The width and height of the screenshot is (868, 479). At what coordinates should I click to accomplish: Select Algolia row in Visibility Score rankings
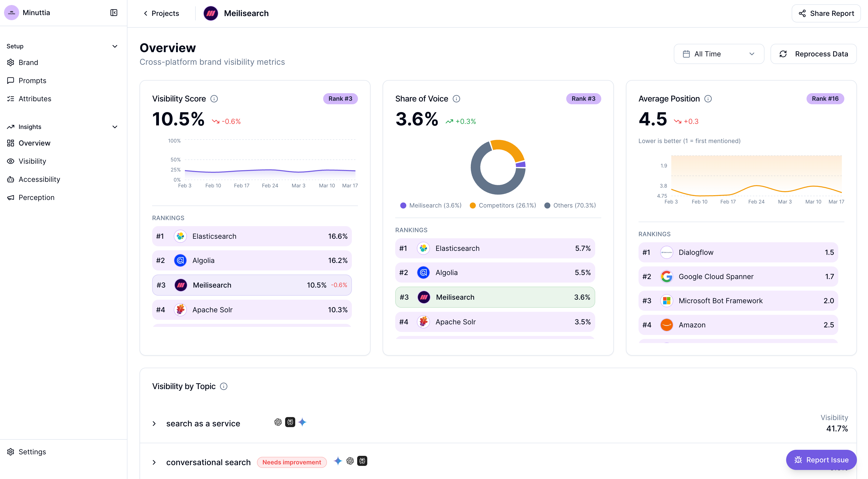pos(252,260)
